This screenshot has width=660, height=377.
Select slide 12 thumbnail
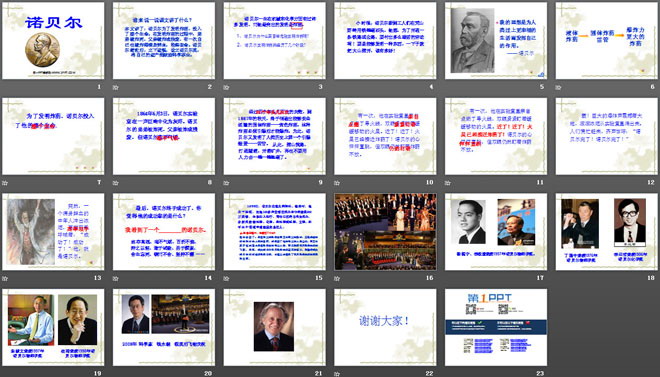607,136
